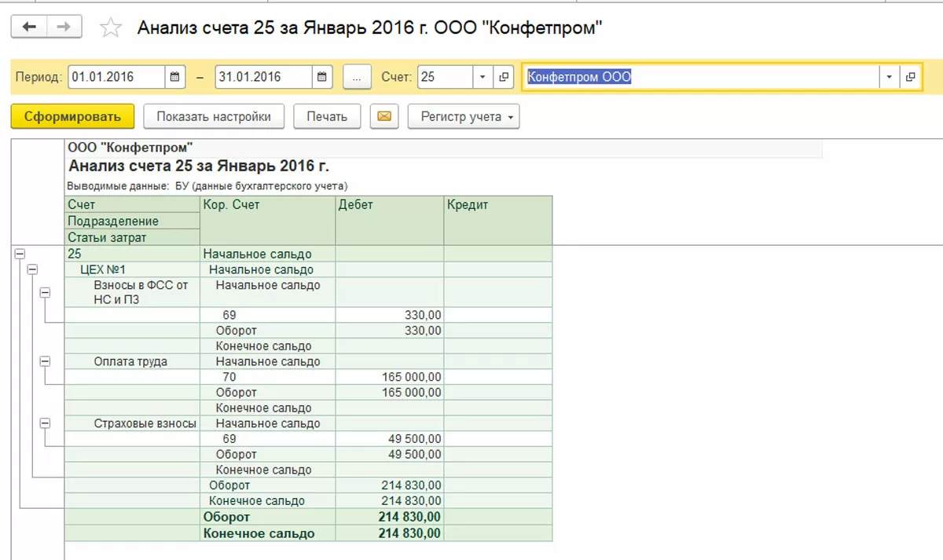The width and height of the screenshot is (943, 560).
Task: Collapse Страховые взносы group
Action: [x=45, y=423]
